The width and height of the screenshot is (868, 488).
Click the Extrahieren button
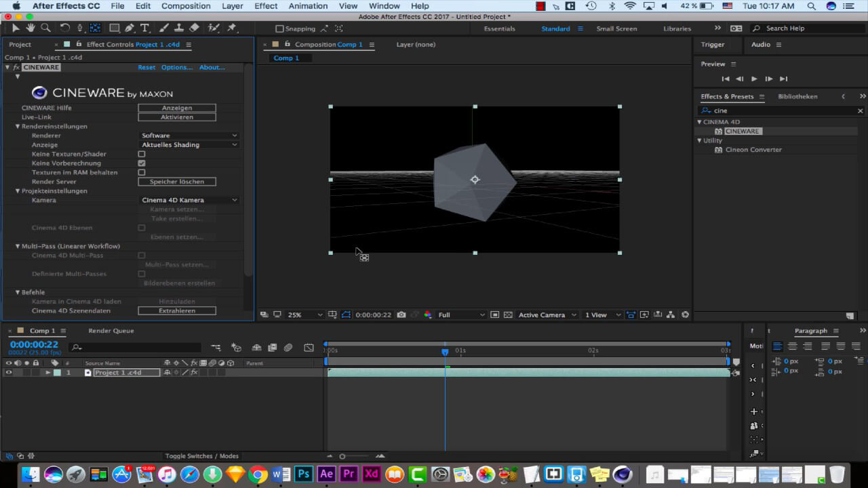tap(177, 310)
